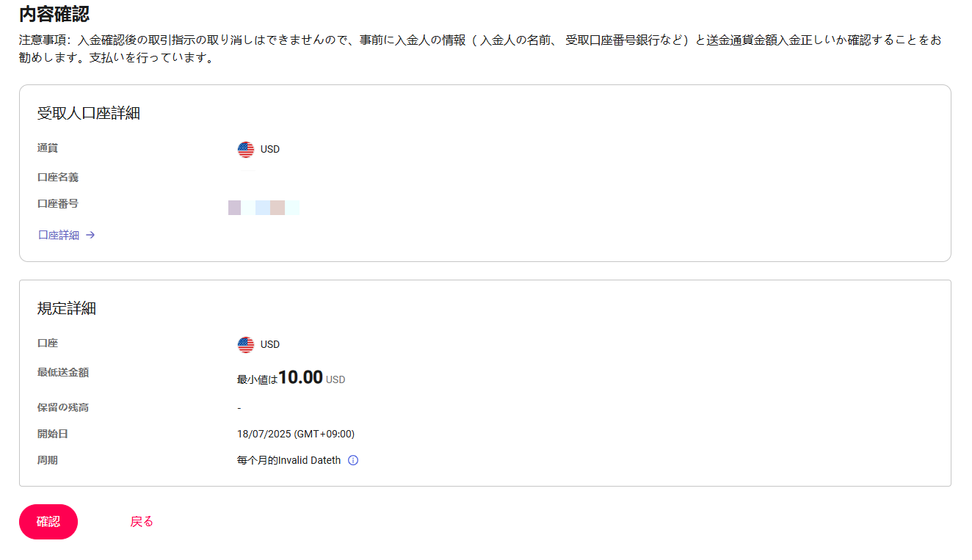This screenshot has width=972, height=560.
Task: Click the info icon next to 周期 value
Action: coord(353,461)
